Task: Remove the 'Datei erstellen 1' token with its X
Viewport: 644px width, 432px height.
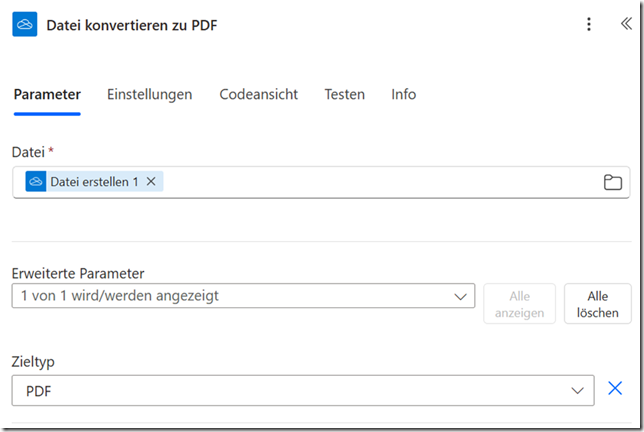Action: click(151, 182)
